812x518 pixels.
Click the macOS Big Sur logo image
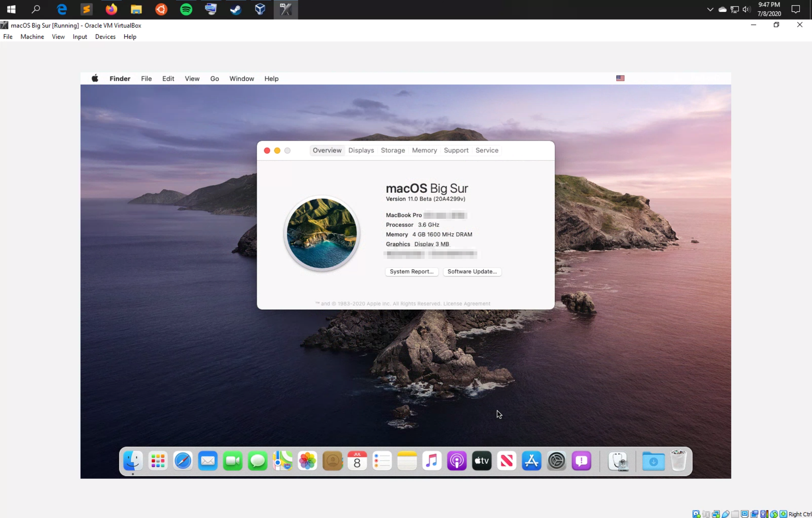tap(322, 233)
